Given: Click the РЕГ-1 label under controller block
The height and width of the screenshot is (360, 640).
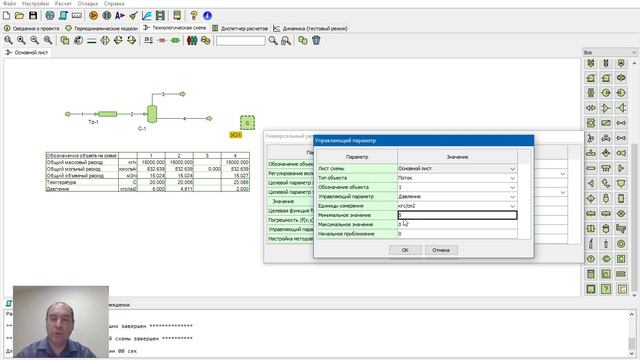Looking at the screenshot, I should (x=236, y=135).
